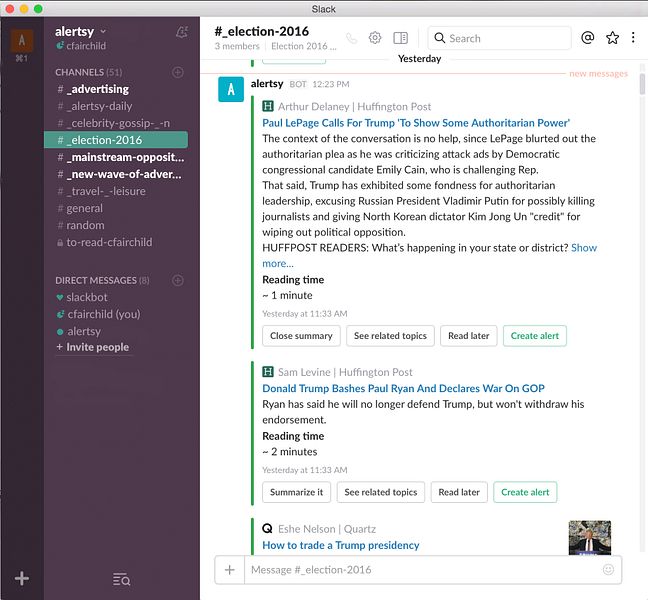Open the alertsy direct message
The width and height of the screenshot is (648, 600).
coord(116,331)
